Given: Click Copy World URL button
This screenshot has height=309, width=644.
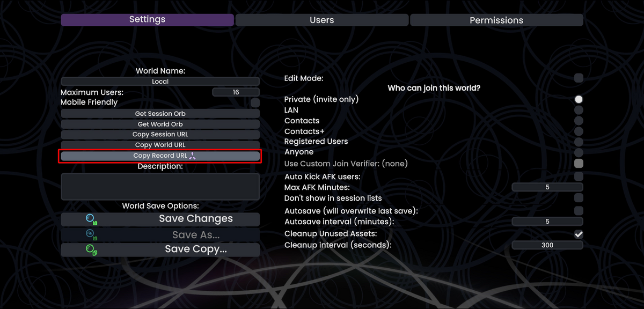Looking at the screenshot, I should pos(160,145).
